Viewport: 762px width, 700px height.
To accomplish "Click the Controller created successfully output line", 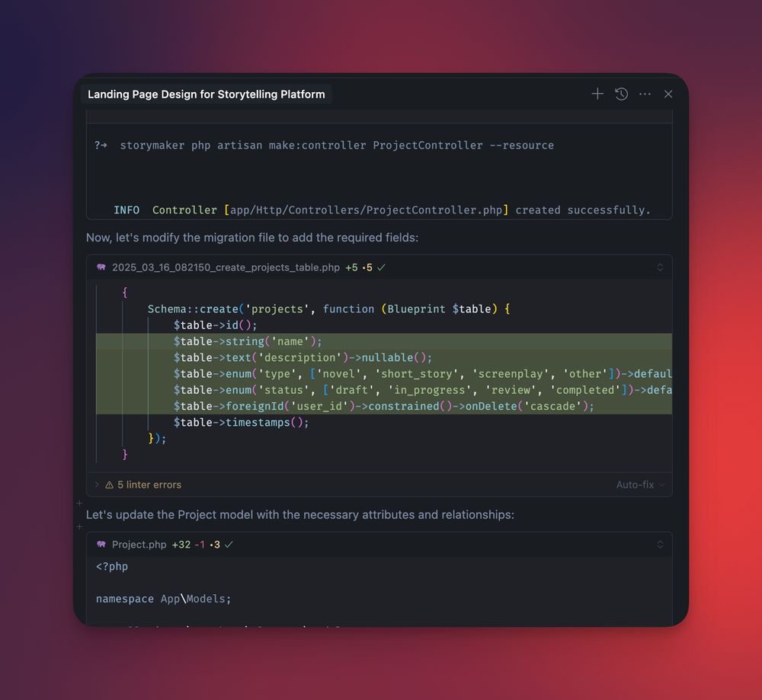I will point(382,210).
